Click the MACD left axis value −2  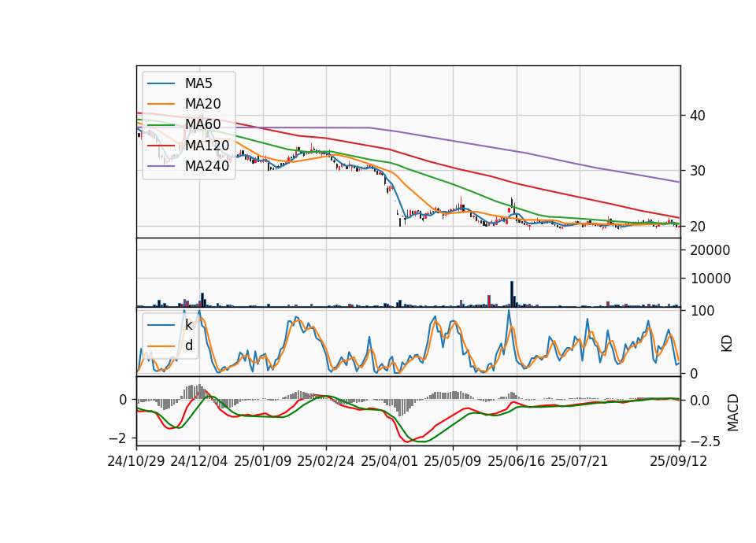[117, 438]
